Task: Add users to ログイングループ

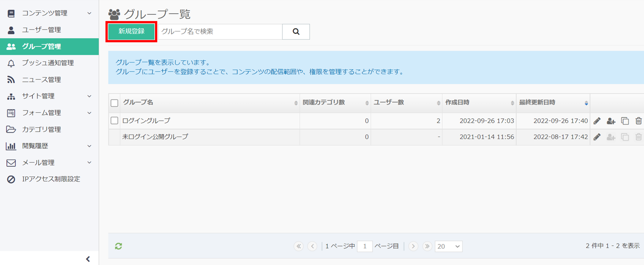Action: pos(611,121)
